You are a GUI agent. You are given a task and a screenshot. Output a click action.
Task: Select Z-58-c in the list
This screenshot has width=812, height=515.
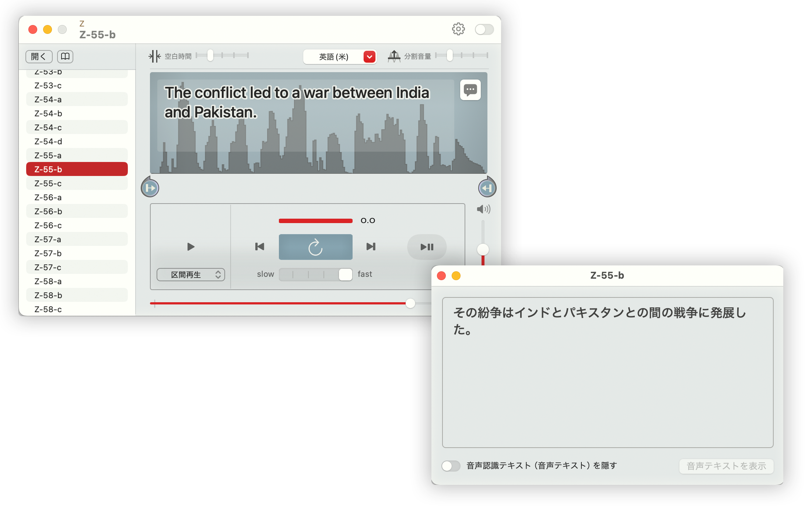click(x=77, y=309)
